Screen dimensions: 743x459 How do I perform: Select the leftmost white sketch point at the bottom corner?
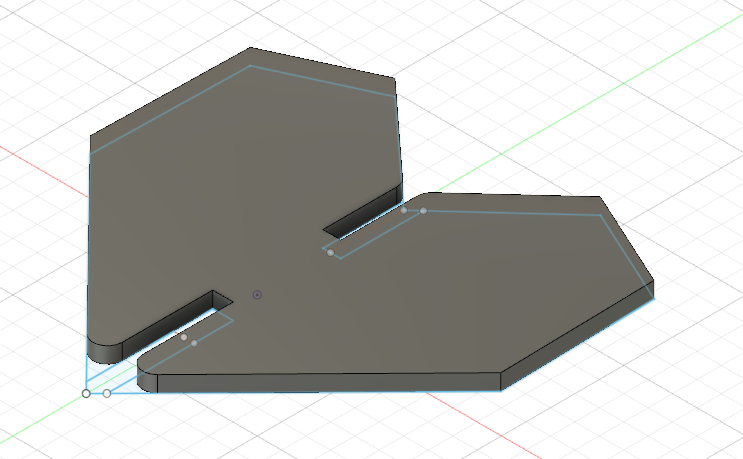[x=86, y=394]
